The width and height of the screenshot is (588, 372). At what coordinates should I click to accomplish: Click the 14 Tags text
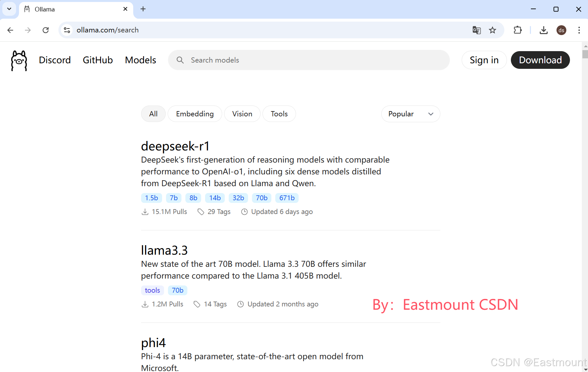pos(215,304)
